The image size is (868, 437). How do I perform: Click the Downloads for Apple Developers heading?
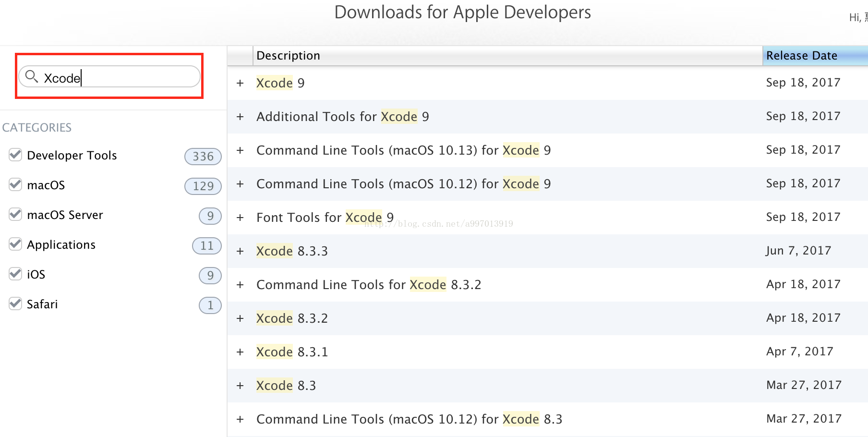click(463, 12)
